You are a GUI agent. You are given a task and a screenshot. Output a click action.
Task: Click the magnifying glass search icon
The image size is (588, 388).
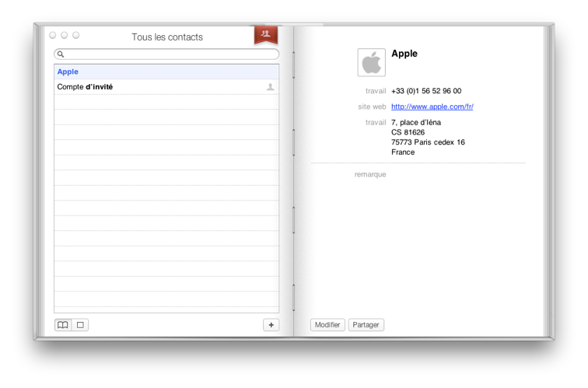61,54
